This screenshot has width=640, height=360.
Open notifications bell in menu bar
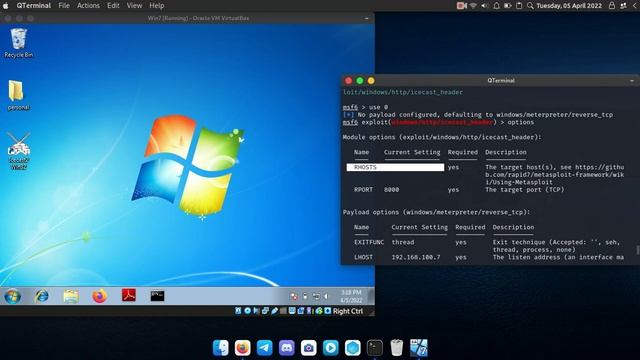click(496, 6)
